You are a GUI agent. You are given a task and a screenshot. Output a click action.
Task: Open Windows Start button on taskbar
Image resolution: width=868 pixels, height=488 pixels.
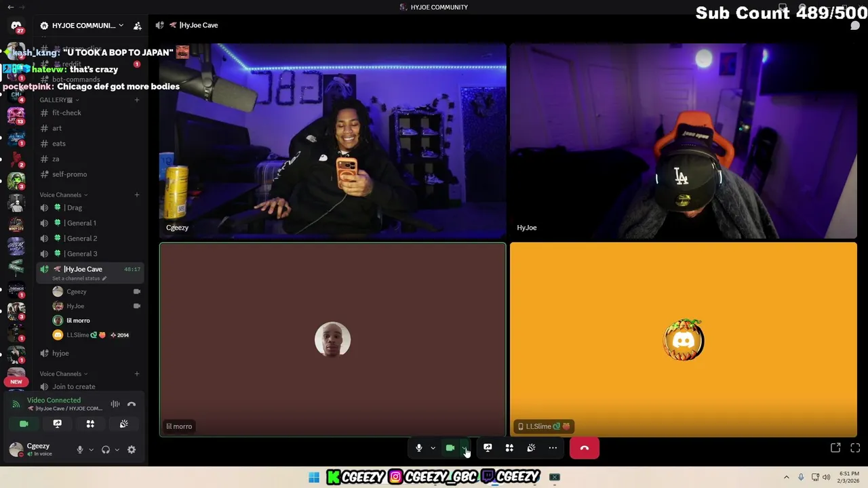[314, 477]
